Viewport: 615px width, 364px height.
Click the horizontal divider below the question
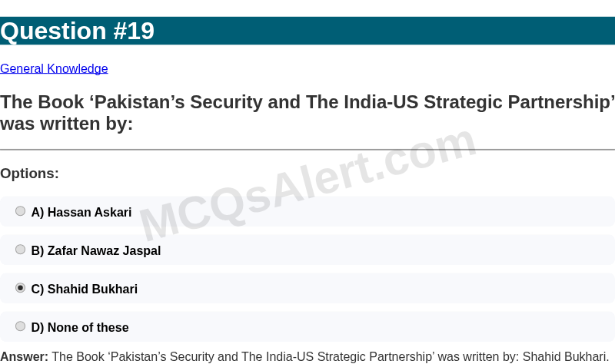[231, 149]
